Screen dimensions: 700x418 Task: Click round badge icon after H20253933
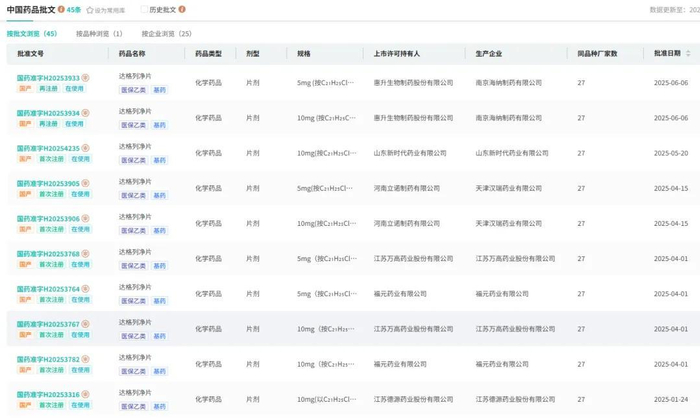(x=85, y=77)
